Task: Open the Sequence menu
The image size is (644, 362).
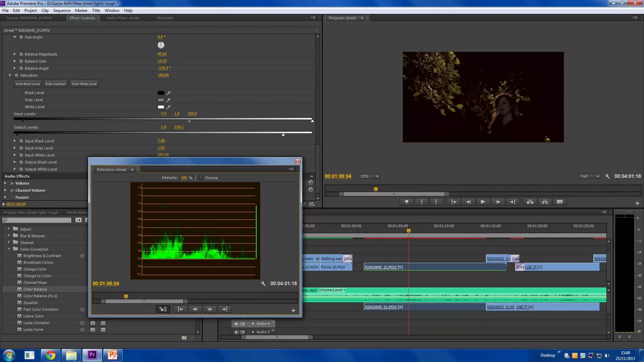Action: [62, 10]
